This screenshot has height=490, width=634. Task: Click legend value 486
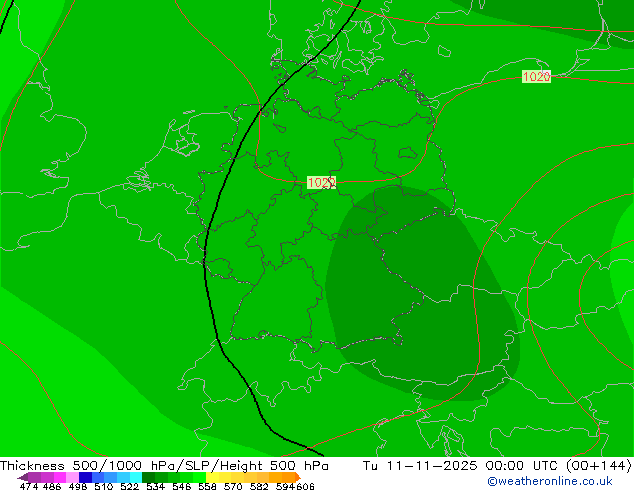(x=52, y=486)
